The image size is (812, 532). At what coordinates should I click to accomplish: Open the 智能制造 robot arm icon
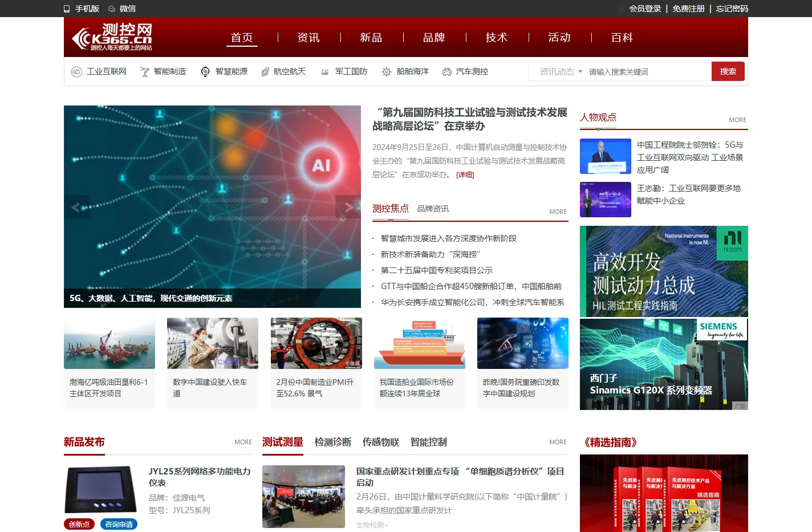(145, 71)
